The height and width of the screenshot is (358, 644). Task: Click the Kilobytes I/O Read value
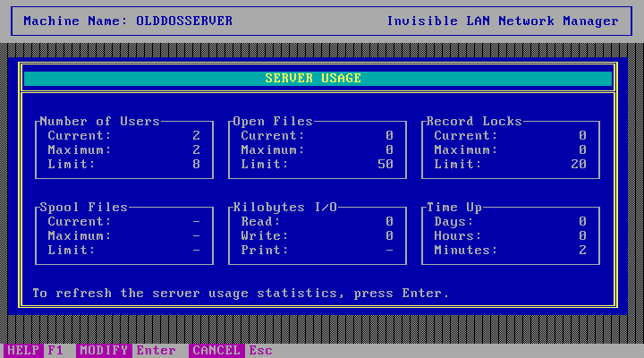389,221
